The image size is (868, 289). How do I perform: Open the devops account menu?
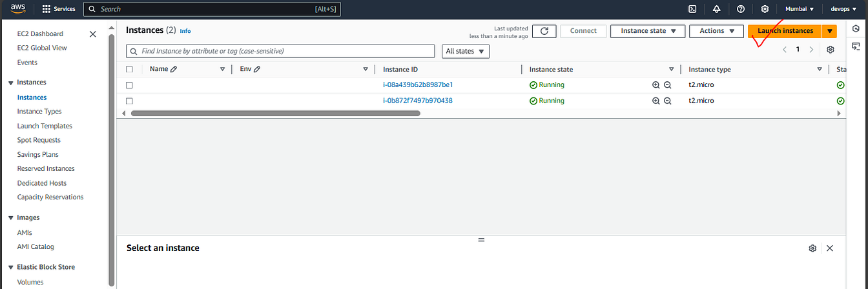[x=842, y=9]
